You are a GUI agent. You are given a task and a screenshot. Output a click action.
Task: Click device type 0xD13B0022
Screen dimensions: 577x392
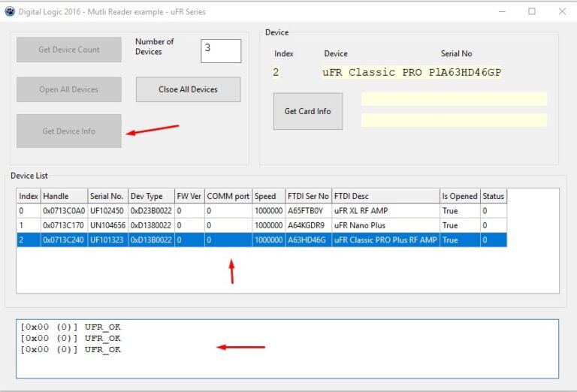pyautogui.click(x=151, y=240)
